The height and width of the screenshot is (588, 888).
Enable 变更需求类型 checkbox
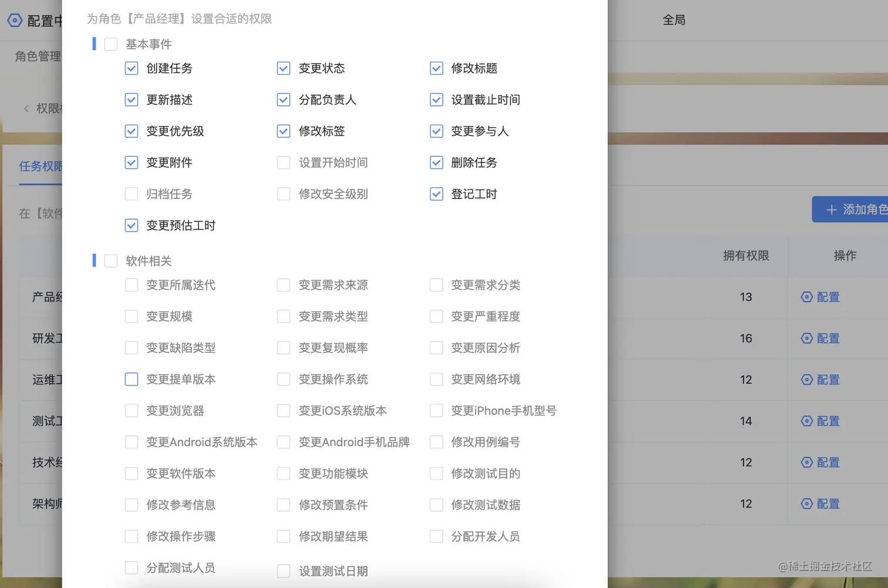tap(284, 317)
